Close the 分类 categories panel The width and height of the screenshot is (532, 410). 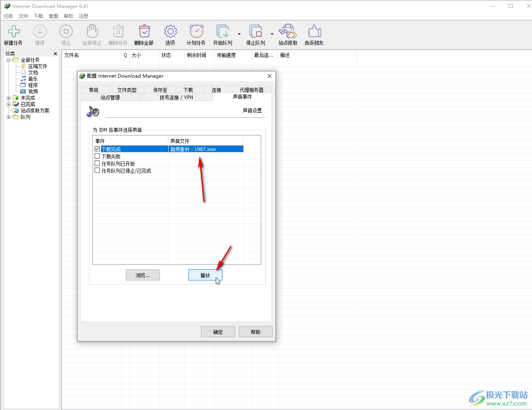(55, 53)
